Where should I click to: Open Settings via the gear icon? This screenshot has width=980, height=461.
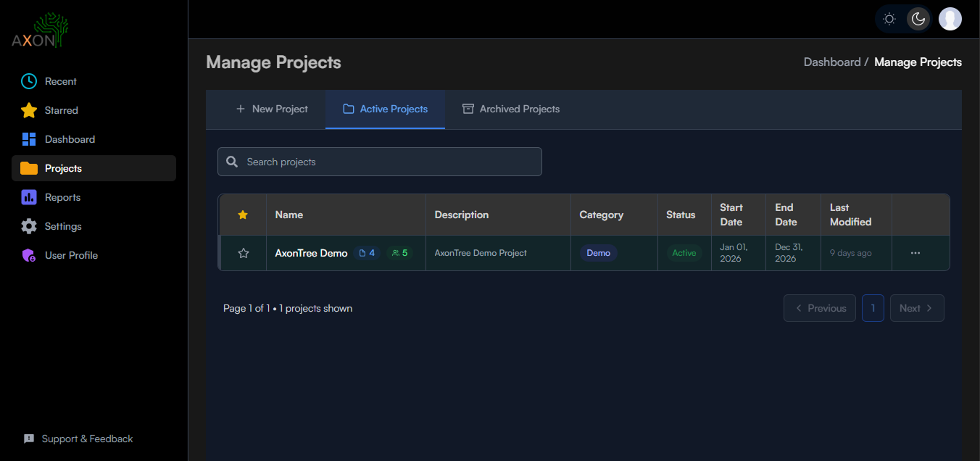click(29, 226)
